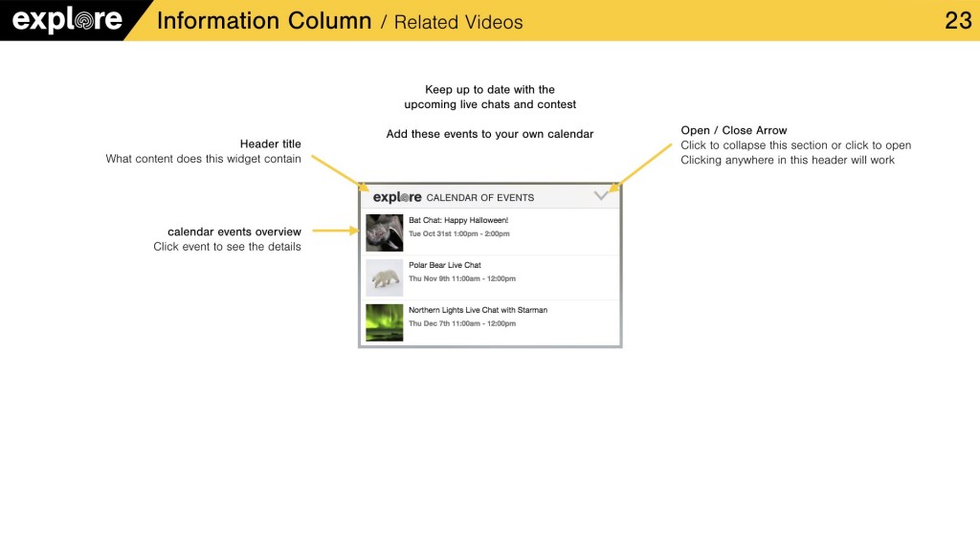Click the 'Open / Close Arrow' annotation heading
The image size is (980, 551).
[x=733, y=130]
